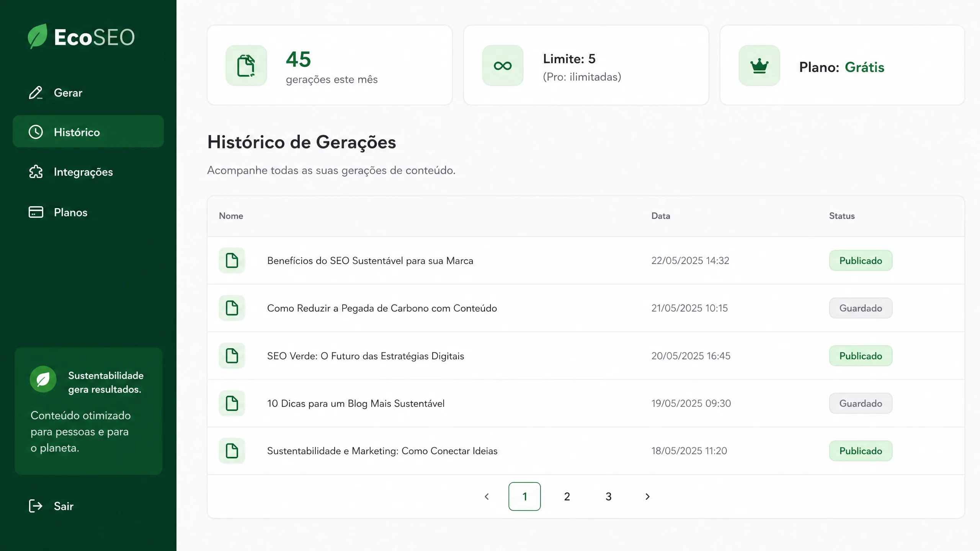Click the credit card Planos icon
980x551 pixels.
[36, 212]
